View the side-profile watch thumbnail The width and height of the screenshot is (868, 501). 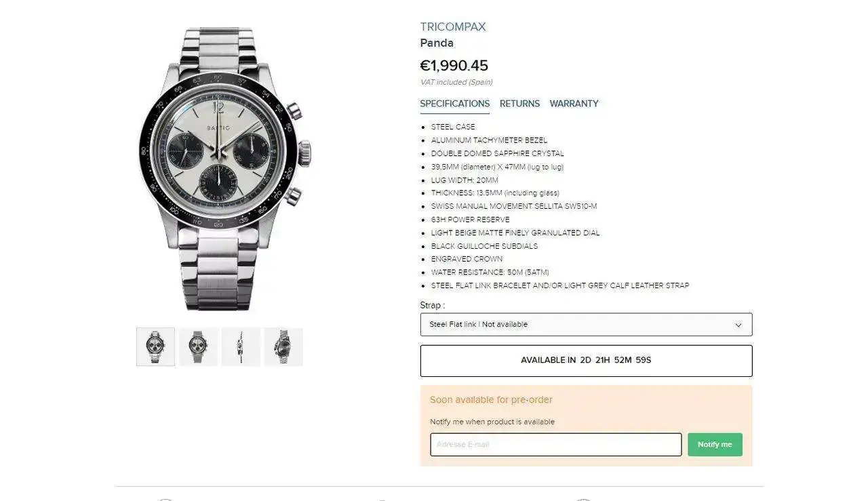coord(241,347)
